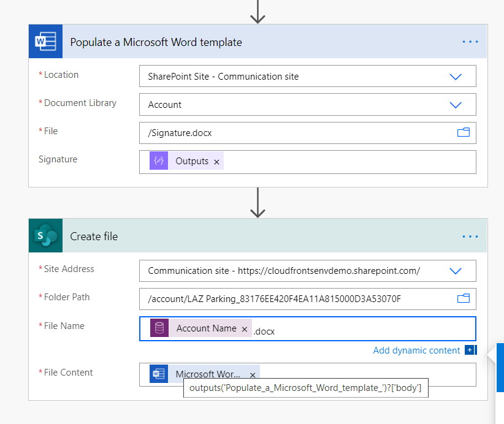Open file picker for /Signature.docx field
Screen dimensions: 504x424
pos(463,132)
